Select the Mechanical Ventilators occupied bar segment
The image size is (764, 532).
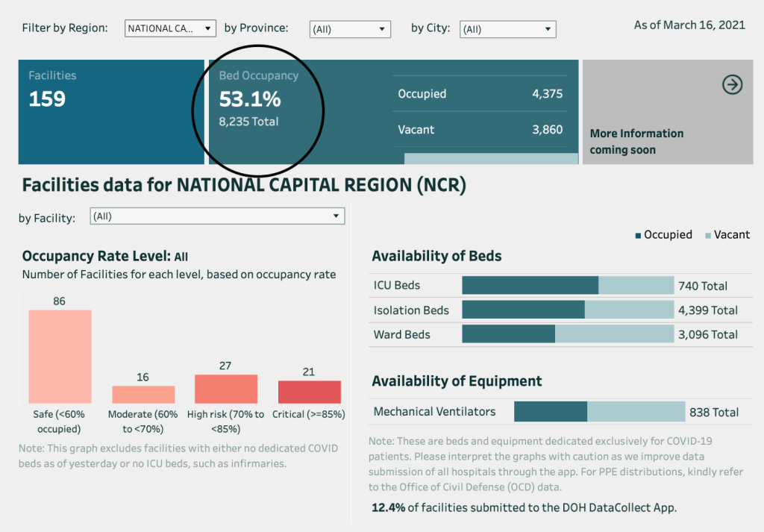tap(550, 412)
